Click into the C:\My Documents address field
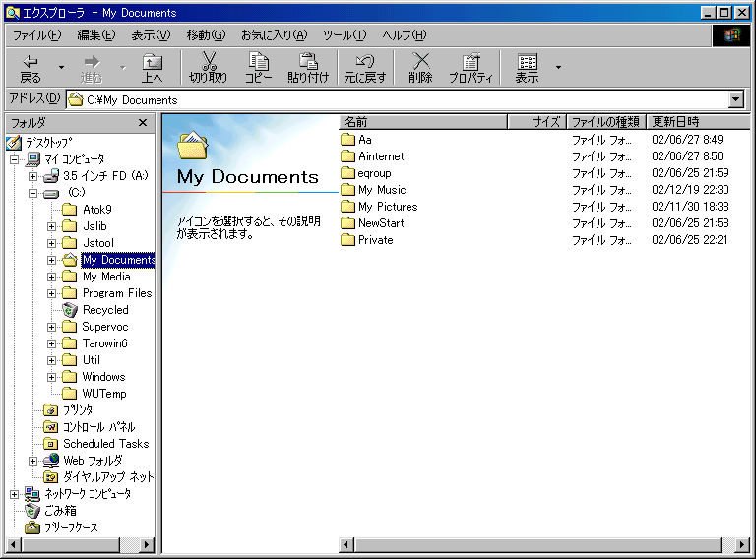This screenshot has height=559, width=756. coord(398,100)
